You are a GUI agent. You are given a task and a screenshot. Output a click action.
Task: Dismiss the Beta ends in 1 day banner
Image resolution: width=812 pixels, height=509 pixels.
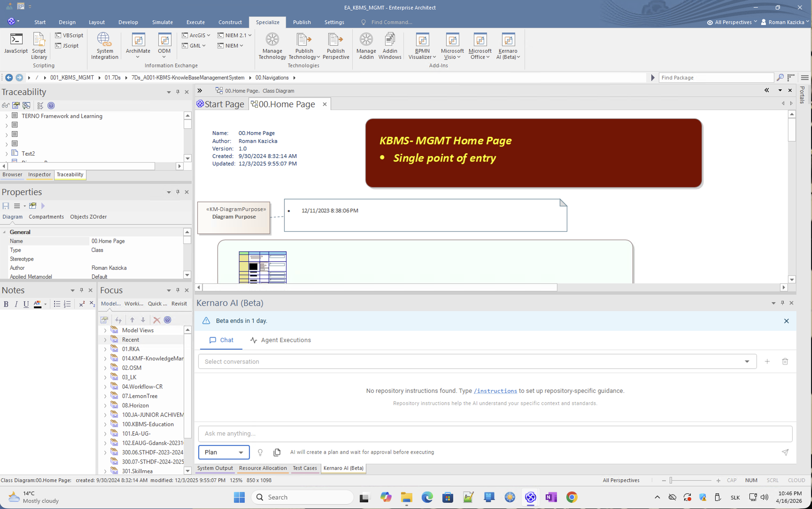pos(786,321)
